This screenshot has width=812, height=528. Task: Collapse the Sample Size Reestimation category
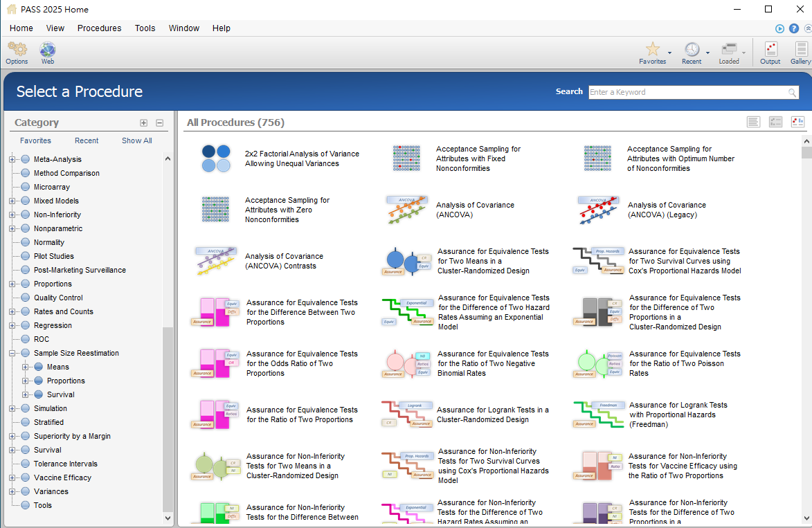point(12,353)
